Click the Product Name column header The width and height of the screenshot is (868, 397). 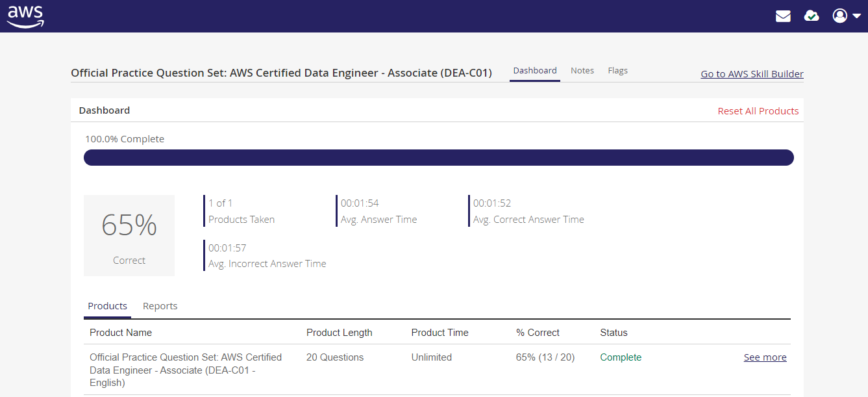coord(121,333)
